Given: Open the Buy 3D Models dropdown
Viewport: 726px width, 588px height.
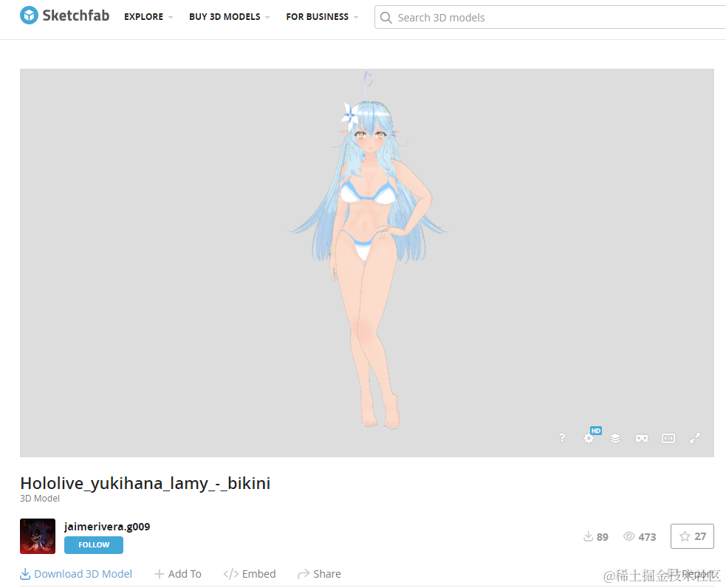Looking at the screenshot, I should point(229,17).
